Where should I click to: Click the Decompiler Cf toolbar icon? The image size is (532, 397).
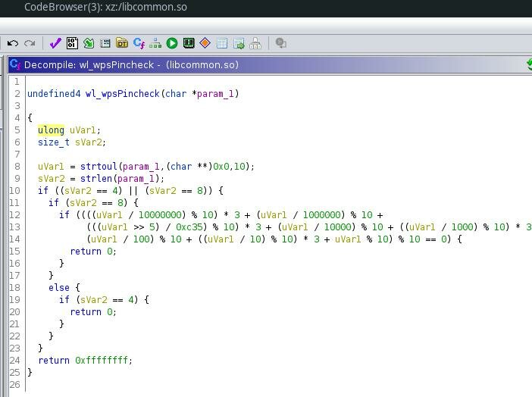tap(139, 43)
